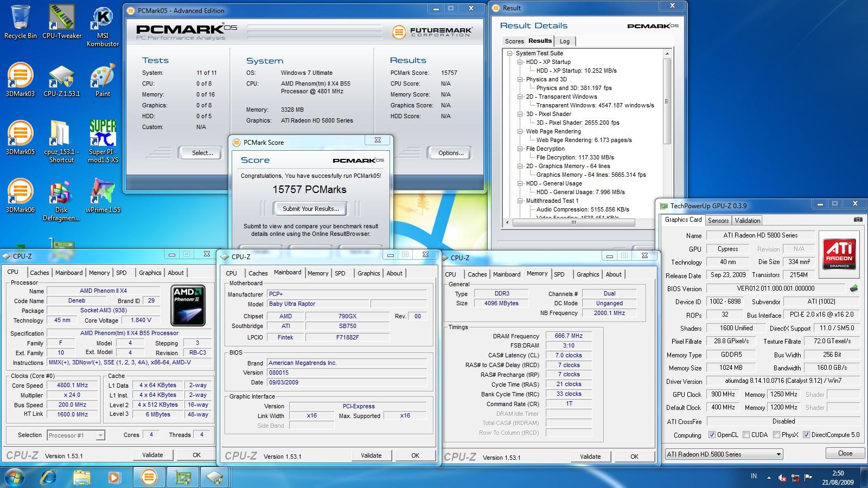Click the AMD Phenom II processor logo
Screen dimensions: 868x488
click(188, 305)
